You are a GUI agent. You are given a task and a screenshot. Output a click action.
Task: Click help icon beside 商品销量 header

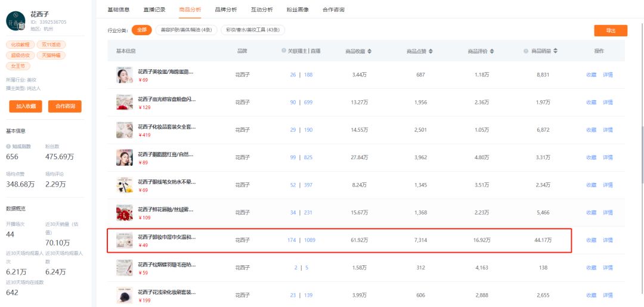(526, 51)
